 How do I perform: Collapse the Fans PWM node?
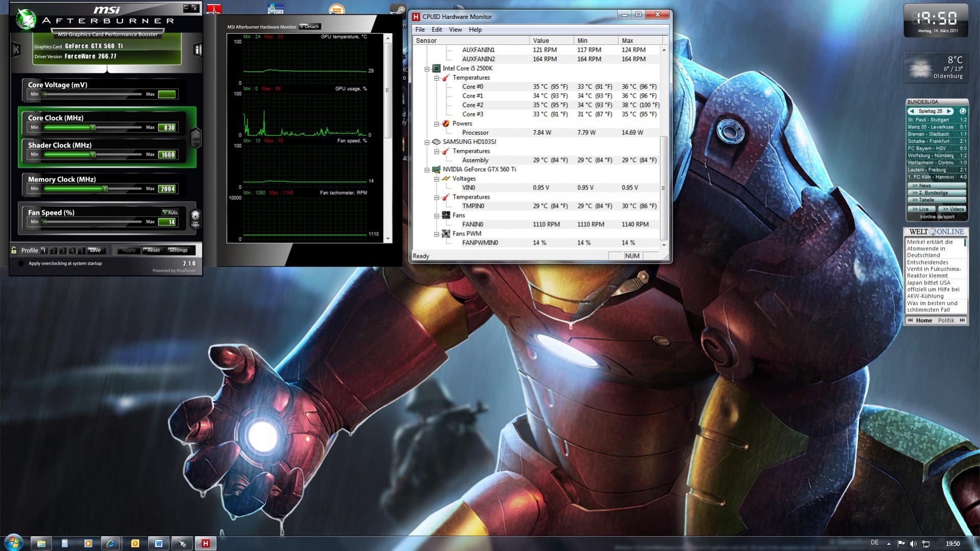click(x=437, y=234)
